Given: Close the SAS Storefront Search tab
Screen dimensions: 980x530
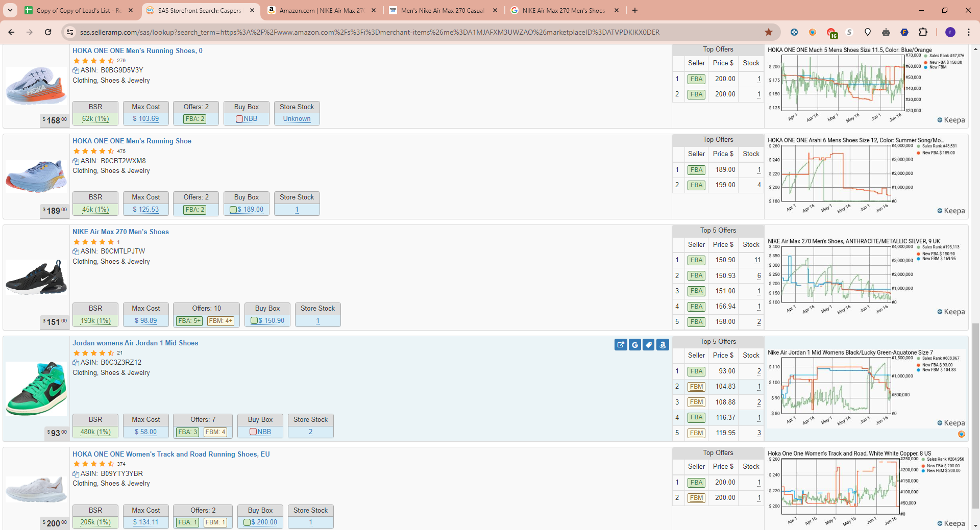Looking at the screenshot, I should 252,10.
